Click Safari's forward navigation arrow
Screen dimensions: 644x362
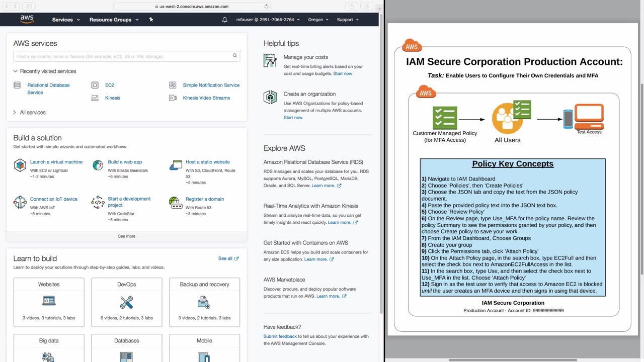click(x=15, y=7)
